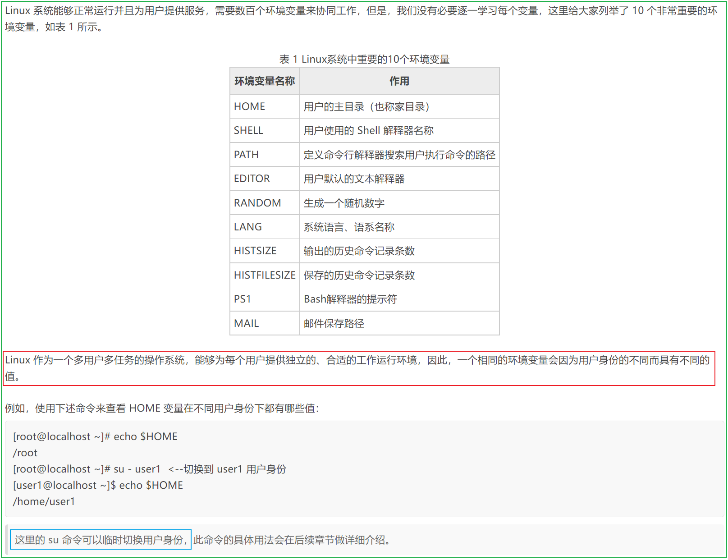Select the HISTFILESIZE variable cell
This screenshot has height=560, width=728.
tap(265, 275)
